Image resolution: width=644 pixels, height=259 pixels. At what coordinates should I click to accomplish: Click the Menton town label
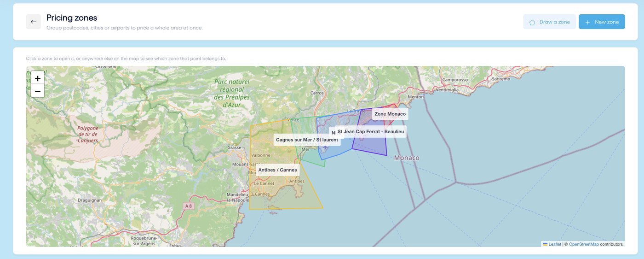click(416, 97)
